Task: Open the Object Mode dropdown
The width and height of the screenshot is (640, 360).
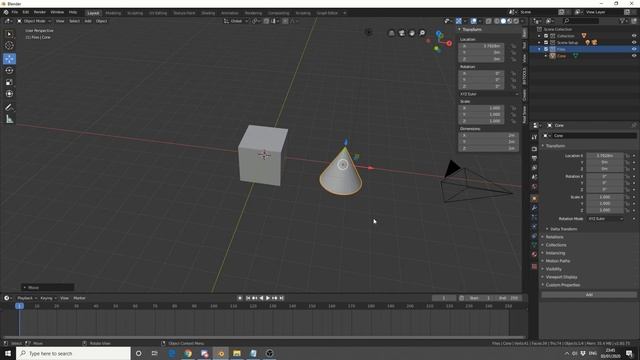Action: coord(34,21)
